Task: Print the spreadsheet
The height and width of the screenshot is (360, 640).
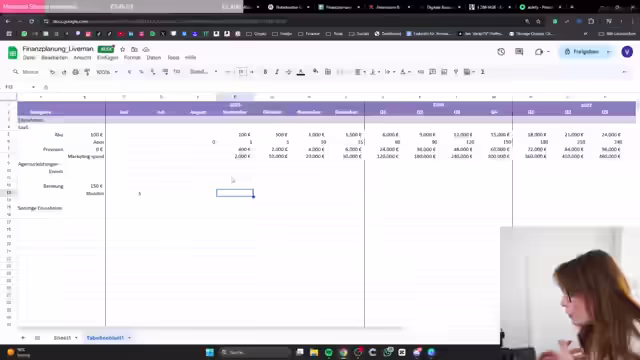Action: click(x=76, y=72)
